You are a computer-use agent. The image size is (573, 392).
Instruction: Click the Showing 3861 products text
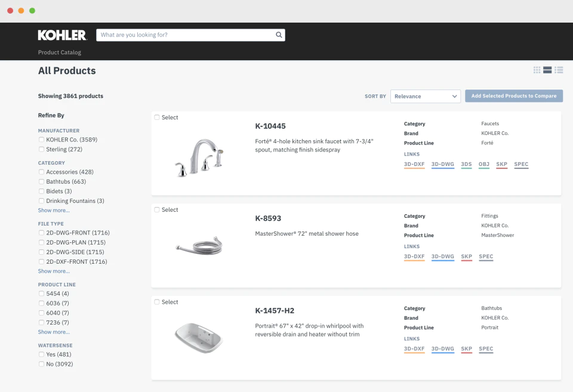coord(70,95)
